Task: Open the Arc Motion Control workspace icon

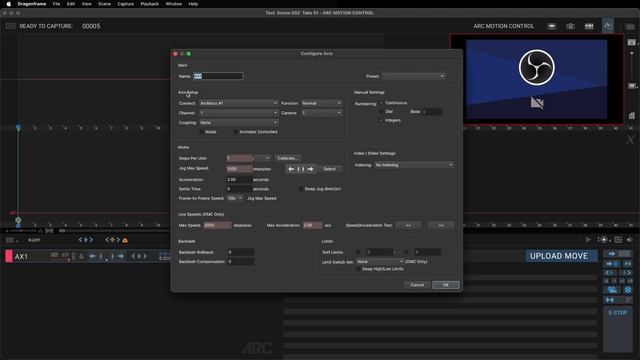Action: 608,26
